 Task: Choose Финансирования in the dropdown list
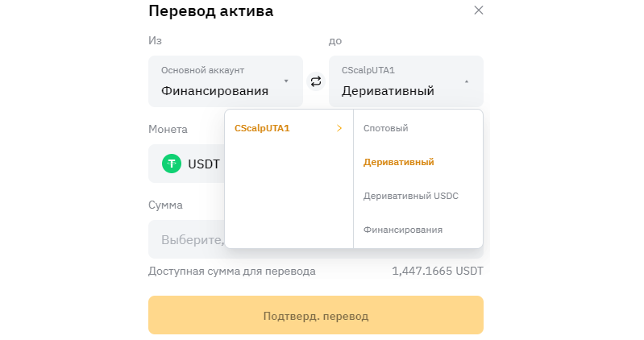[x=403, y=230]
